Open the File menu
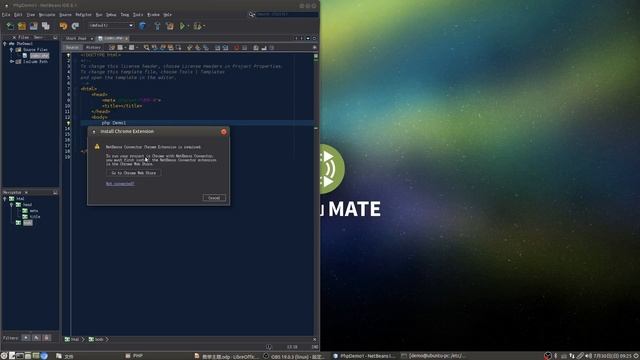 [6, 15]
